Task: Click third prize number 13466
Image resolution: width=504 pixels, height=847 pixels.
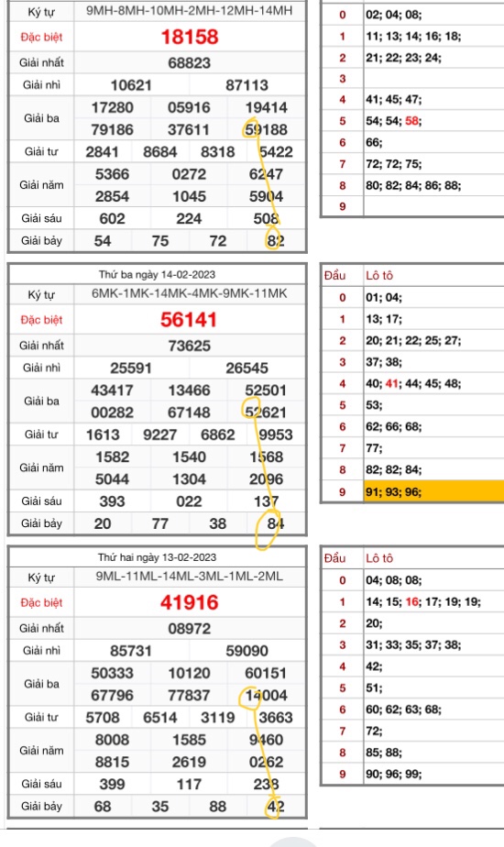Action: click(189, 390)
